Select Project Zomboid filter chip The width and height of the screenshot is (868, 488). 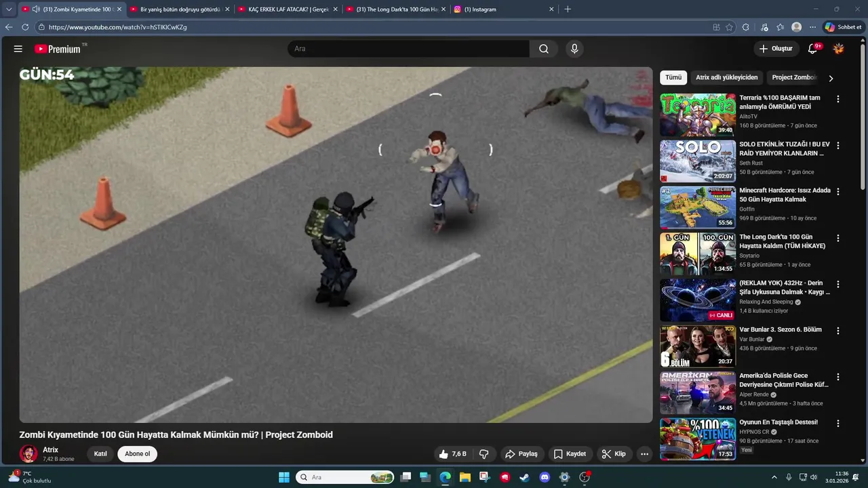(793, 78)
